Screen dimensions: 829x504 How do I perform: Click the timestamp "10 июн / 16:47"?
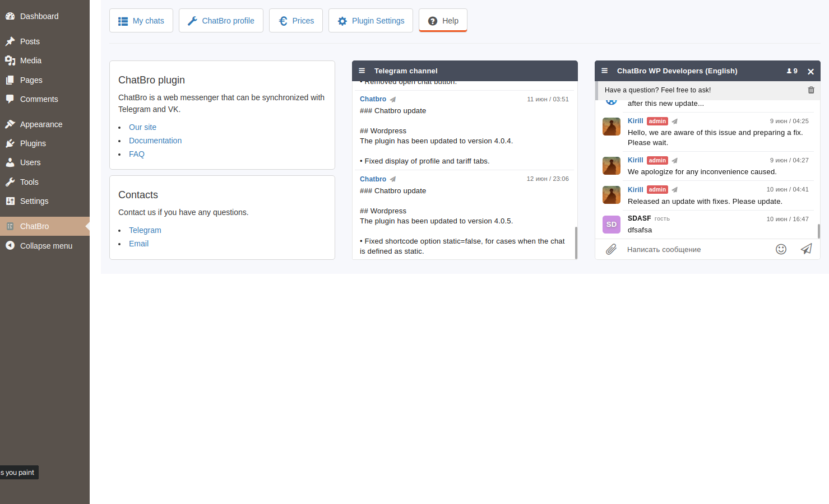coord(788,219)
